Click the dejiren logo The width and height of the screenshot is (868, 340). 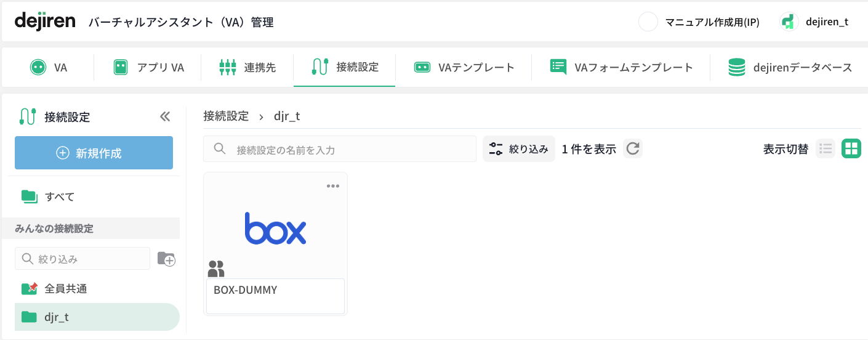coord(45,22)
